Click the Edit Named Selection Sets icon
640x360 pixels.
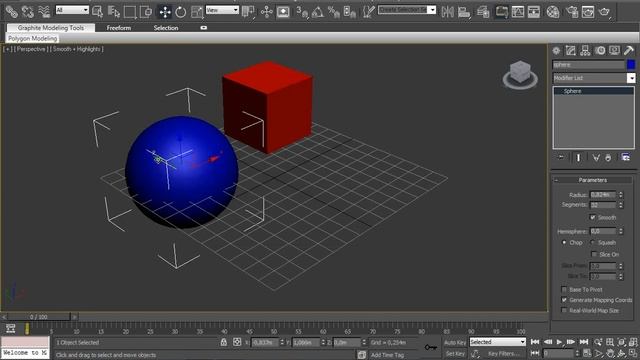coord(369,12)
